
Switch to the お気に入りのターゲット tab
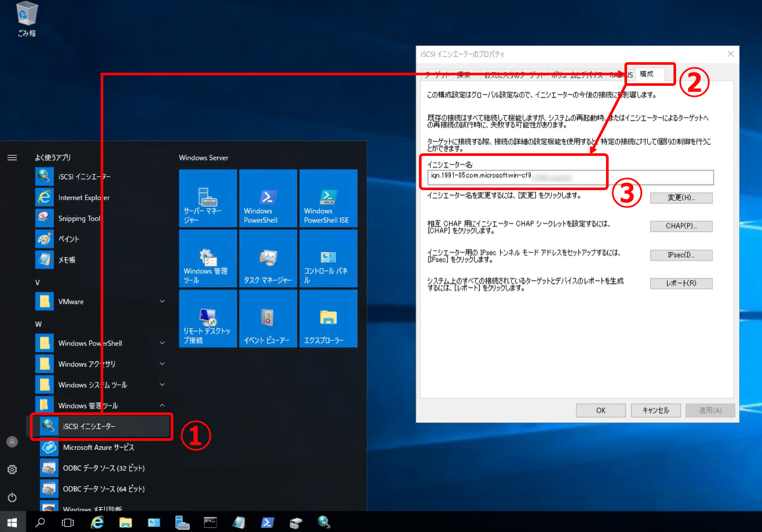[514, 75]
